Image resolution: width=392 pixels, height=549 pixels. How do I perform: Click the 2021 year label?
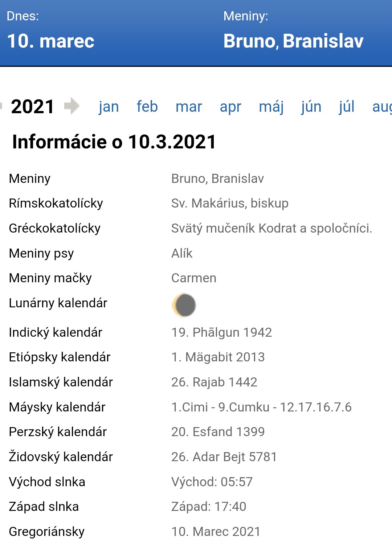(x=33, y=107)
